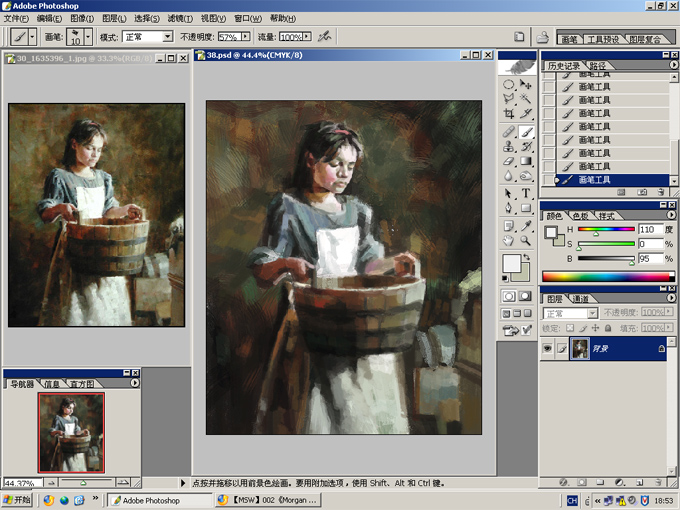Select the Move tool
The image size is (680, 510).
click(526, 84)
